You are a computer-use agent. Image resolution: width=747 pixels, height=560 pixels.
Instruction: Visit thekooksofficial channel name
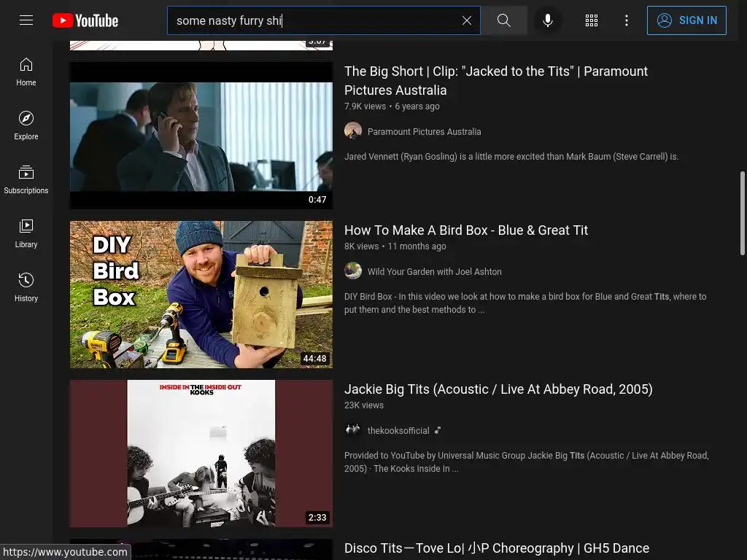tap(398, 431)
